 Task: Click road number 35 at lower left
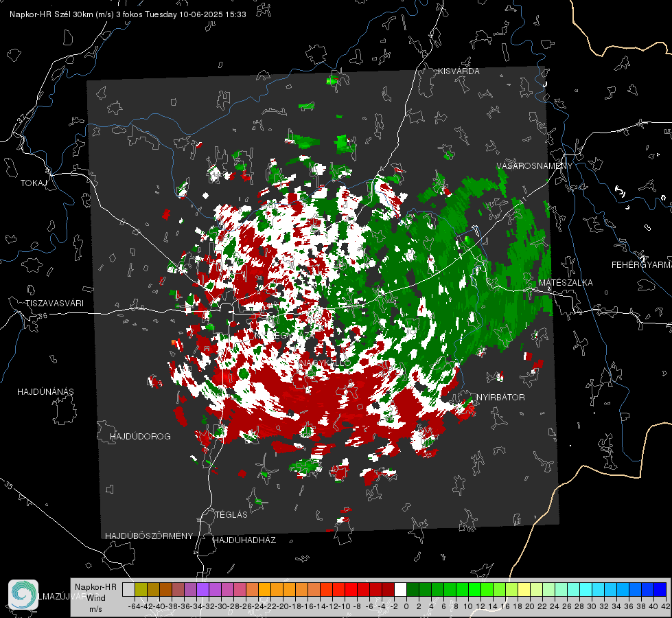[x=8, y=485]
